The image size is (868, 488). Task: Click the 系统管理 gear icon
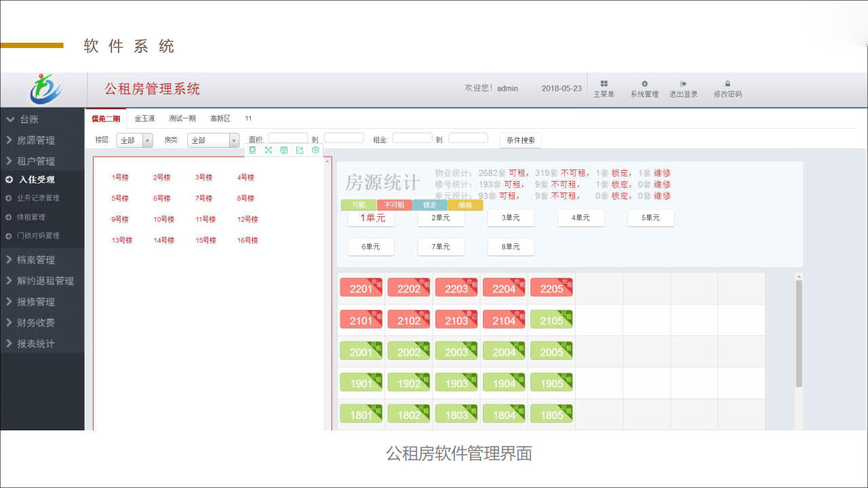pyautogui.click(x=644, y=84)
